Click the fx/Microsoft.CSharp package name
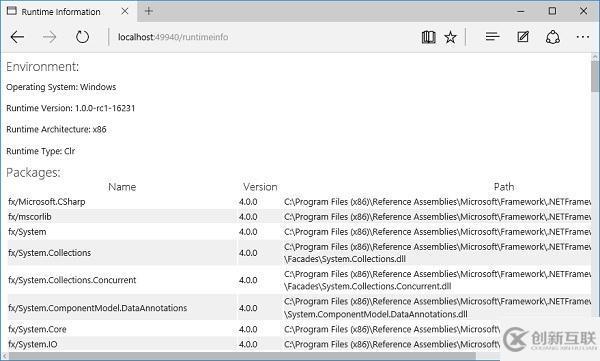The image size is (600, 361). 47,202
